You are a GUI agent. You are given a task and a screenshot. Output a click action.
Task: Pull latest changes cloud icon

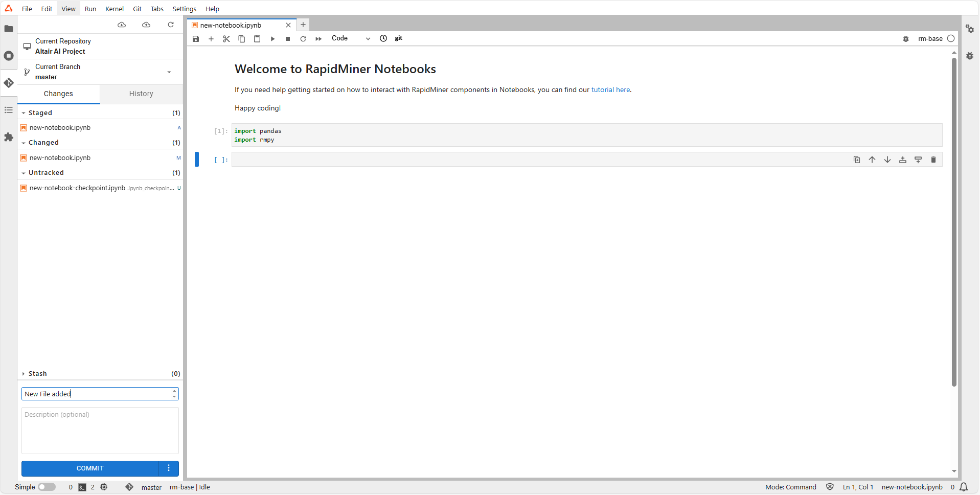pyautogui.click(x=122, y=25)
